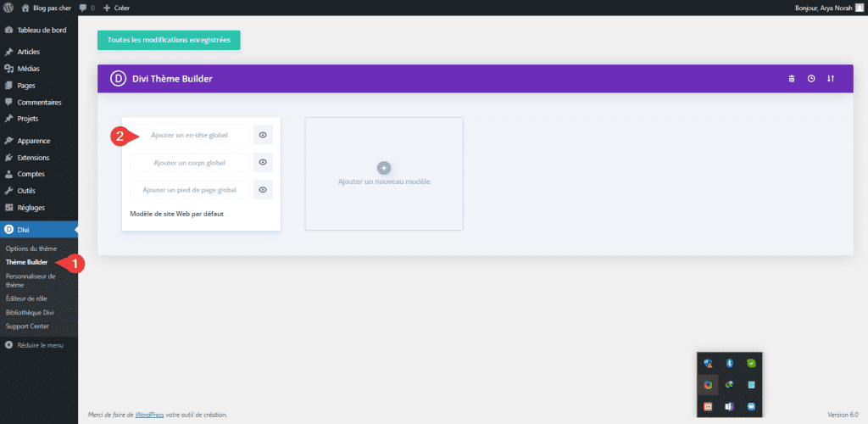Click the orange XAMPP tray icon
This screenshot has height=424, width=868.
(708, 406)
